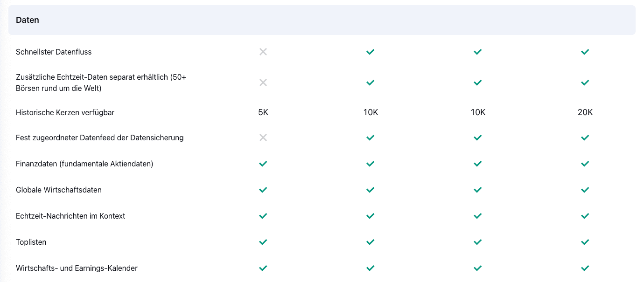Viewport: 644px width, 282px height.
Task: Click Globale Wirtschaftsdaten feature label
Action: pos(59,190)
